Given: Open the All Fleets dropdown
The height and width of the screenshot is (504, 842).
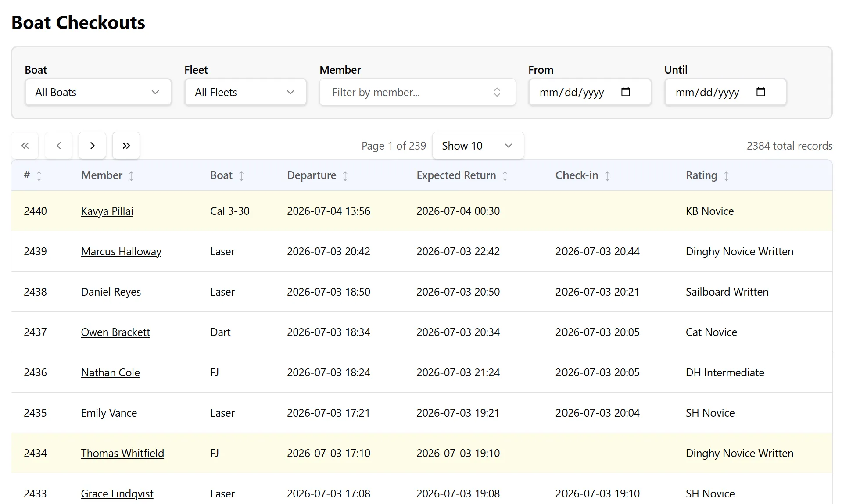Looking at the screenshot, I should (x=245, y=92).
